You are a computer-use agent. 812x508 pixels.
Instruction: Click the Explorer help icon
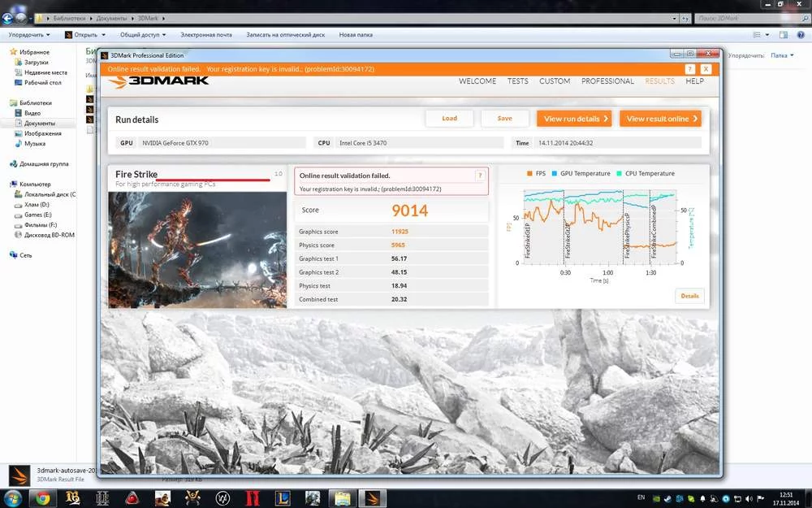801,35
